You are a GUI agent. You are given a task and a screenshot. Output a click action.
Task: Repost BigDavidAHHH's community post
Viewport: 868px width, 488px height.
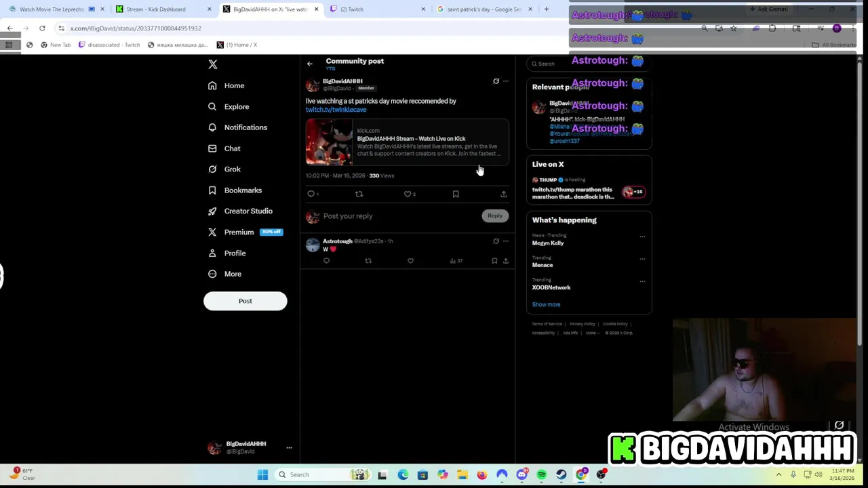click(359, 194)
